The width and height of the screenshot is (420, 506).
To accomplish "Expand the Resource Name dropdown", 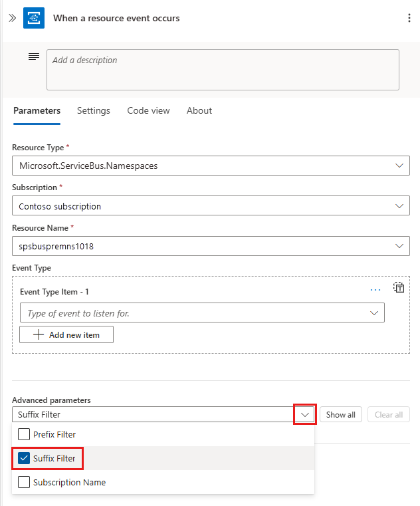I will click(399, 247).
